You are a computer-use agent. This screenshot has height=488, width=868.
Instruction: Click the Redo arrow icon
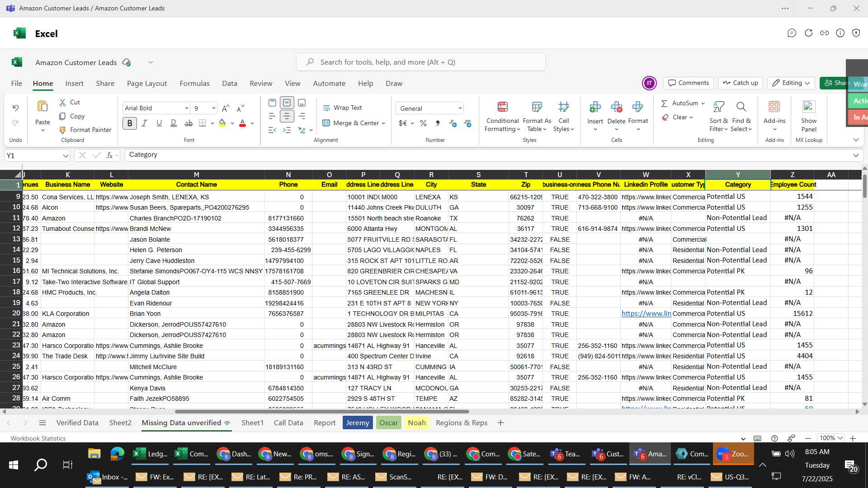pos(15,123)
